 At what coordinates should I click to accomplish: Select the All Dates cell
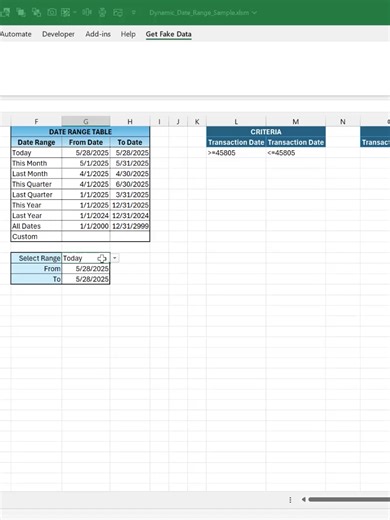click(x=36, y=226)
